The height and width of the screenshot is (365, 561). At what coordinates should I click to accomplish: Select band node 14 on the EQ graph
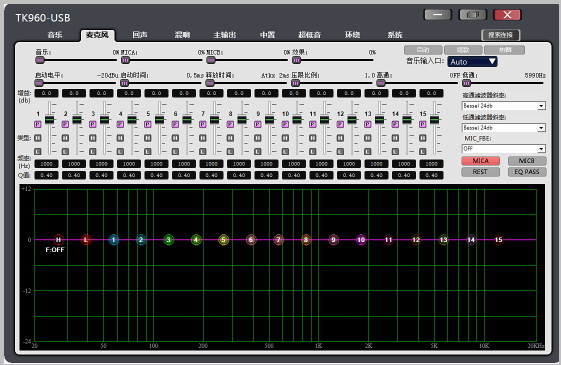pyautogui.click(x=471, y=239)
